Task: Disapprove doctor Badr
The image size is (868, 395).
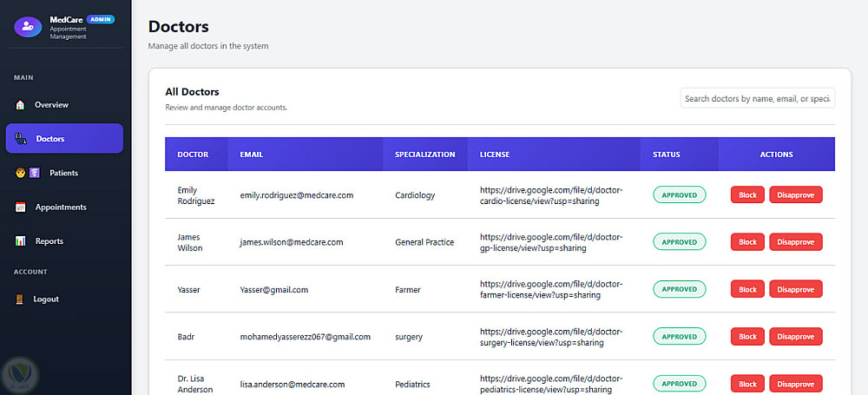Action: [795, 336]
